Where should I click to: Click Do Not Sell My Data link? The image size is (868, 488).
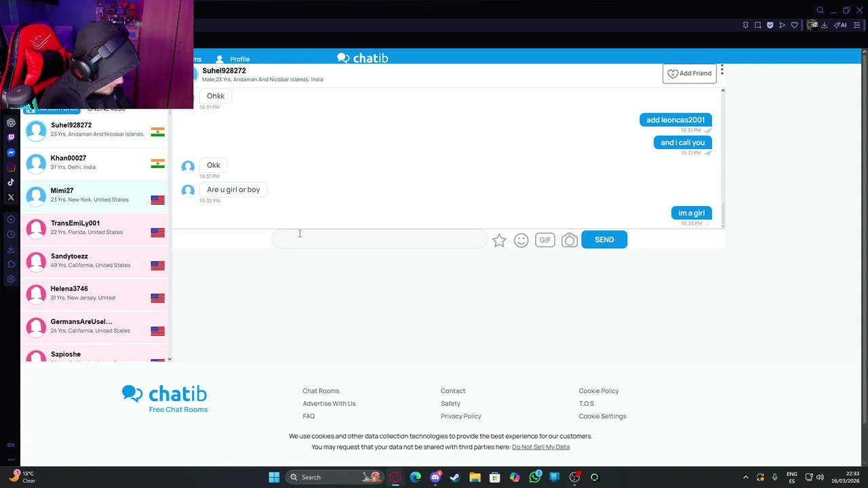tap(540, 447)
